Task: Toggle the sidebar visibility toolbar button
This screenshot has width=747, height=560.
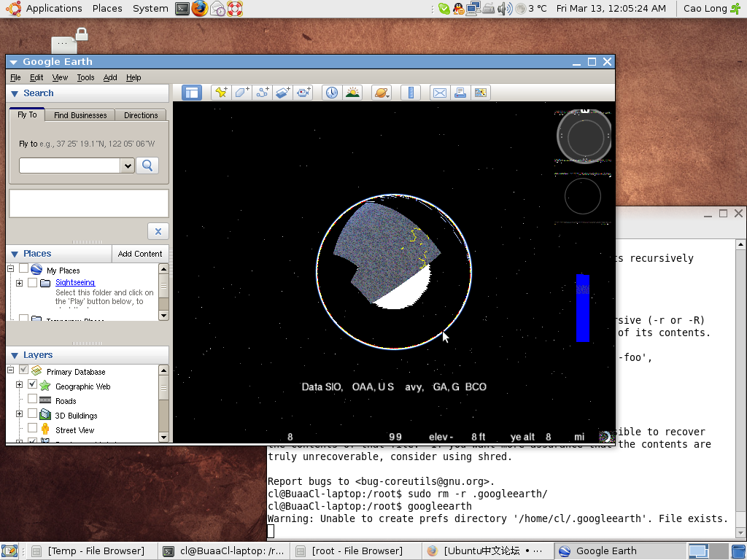Action: click(x=192, y=93)
